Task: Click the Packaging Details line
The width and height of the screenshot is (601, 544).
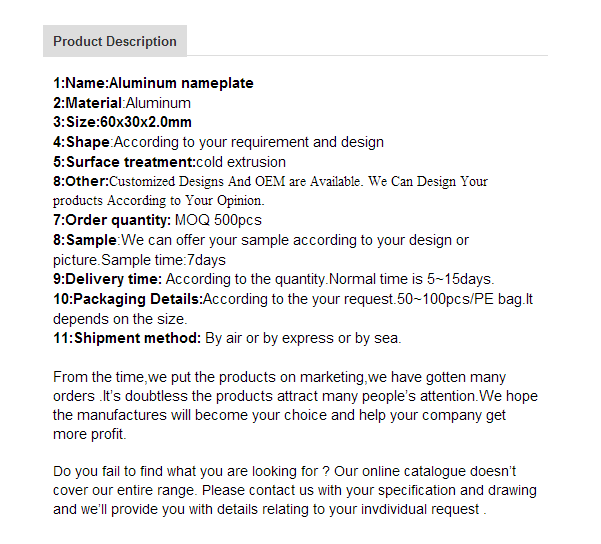Action: [293, 299]
